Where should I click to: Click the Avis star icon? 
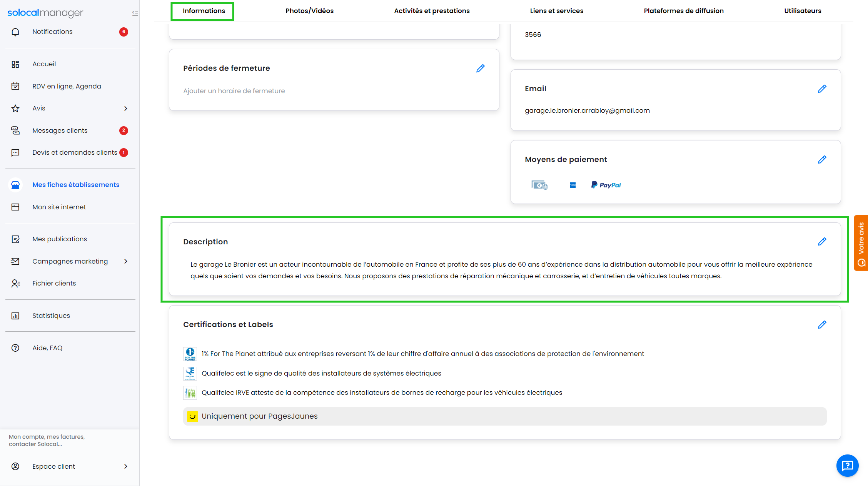point(15,109)
